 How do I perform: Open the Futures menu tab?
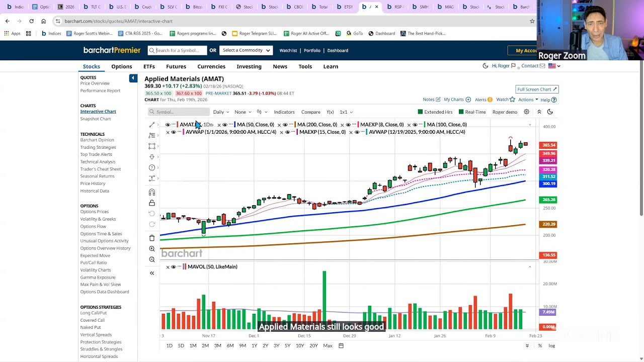[176, 66]
